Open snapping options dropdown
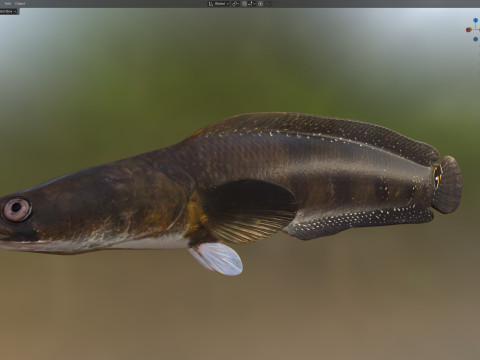480x360 pixels. 252,4
